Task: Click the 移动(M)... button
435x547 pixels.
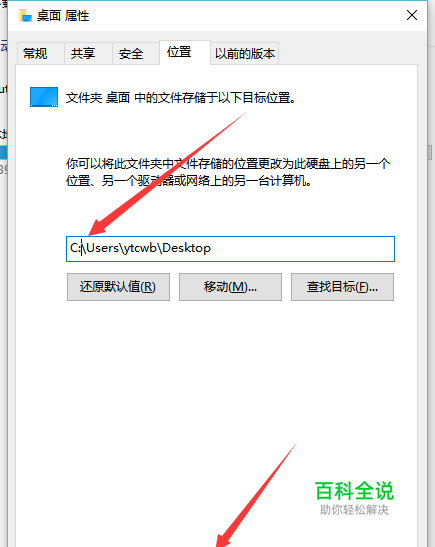Action: coord(230,287)
